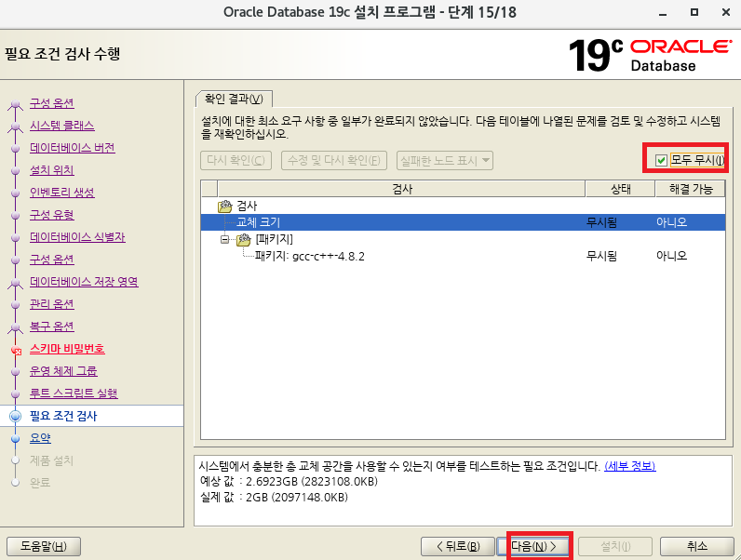The width and height of the screenshot is (741, 560).
Task: Open the 세부 정보 details link
Action: 629,466
